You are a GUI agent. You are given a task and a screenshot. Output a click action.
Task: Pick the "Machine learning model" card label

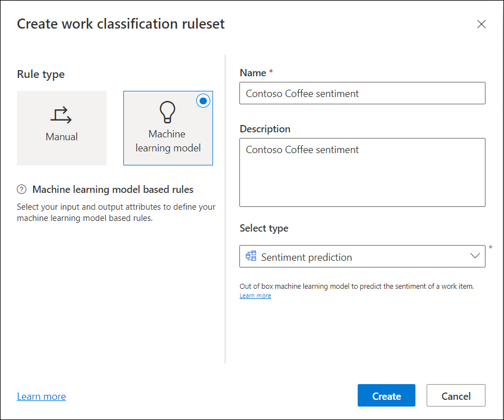click(168, 141)
